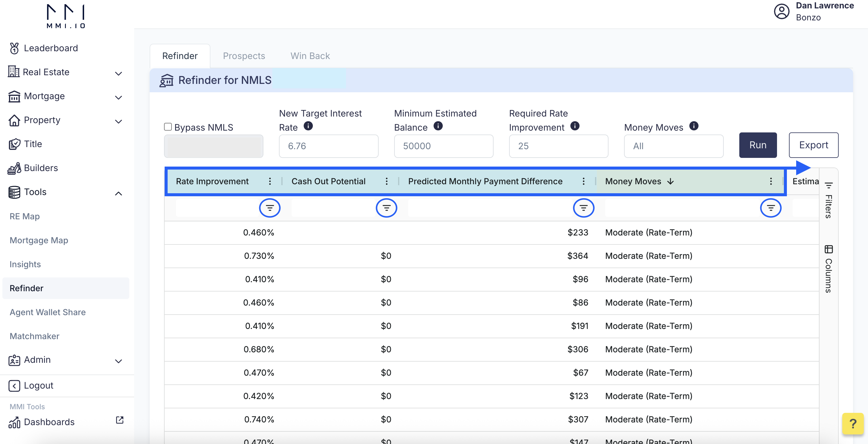Switch to the Prospects tab
Screen dimensions: 868x444
[x=244, y=56]
